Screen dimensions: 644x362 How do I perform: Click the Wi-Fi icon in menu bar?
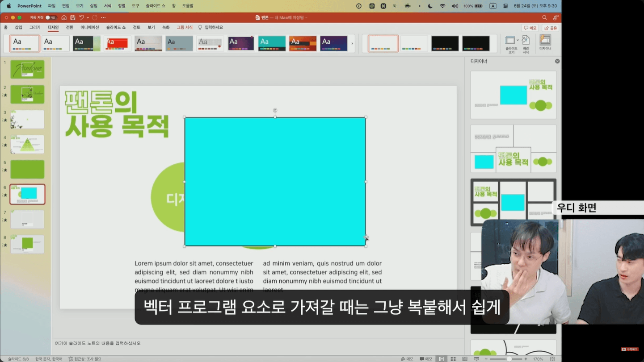[x=442, y=6]
